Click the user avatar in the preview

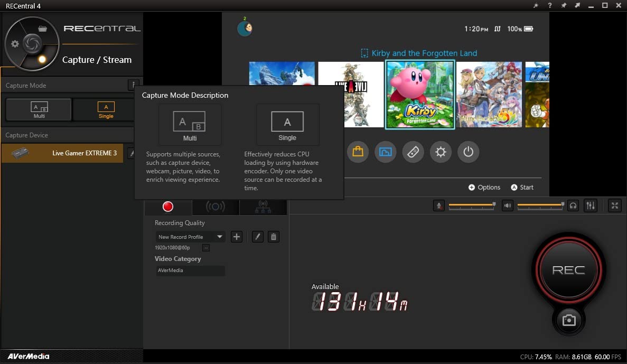(245, 29)
